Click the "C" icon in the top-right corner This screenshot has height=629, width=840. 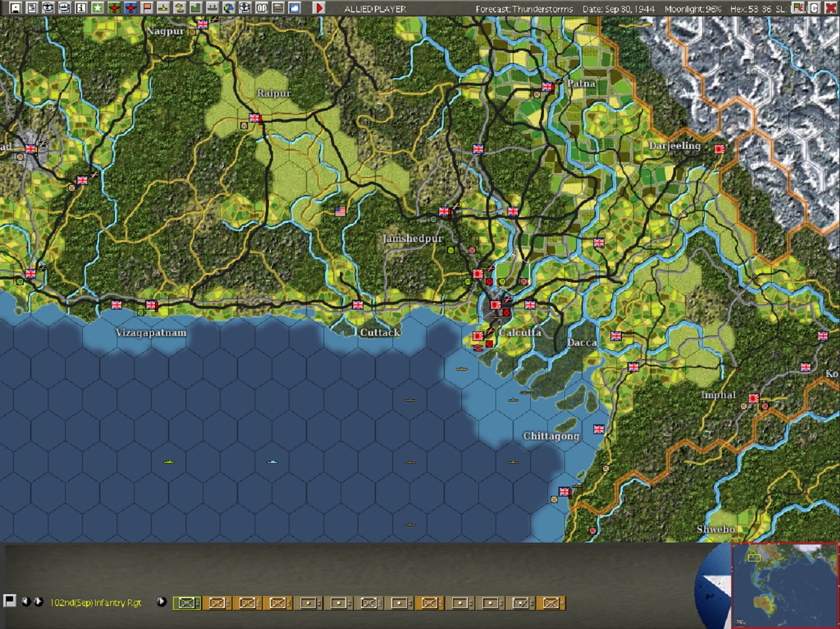click(x=814, y=8)
